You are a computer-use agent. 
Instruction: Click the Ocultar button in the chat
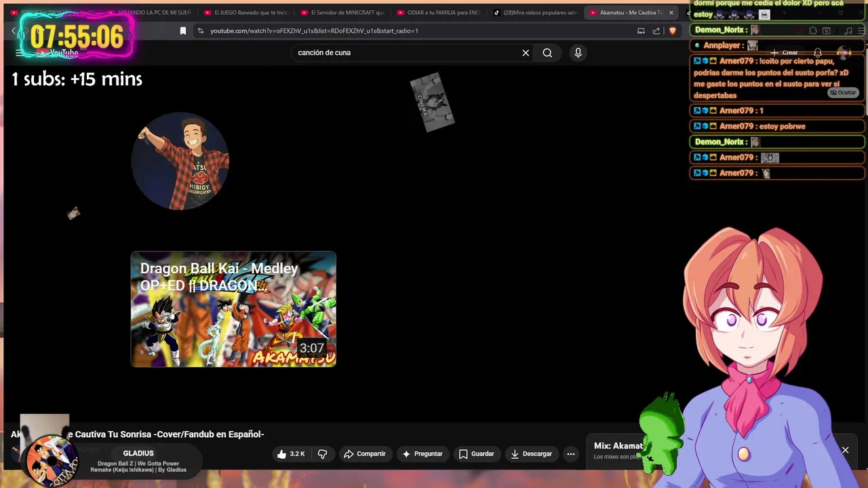tap(843, 93)
